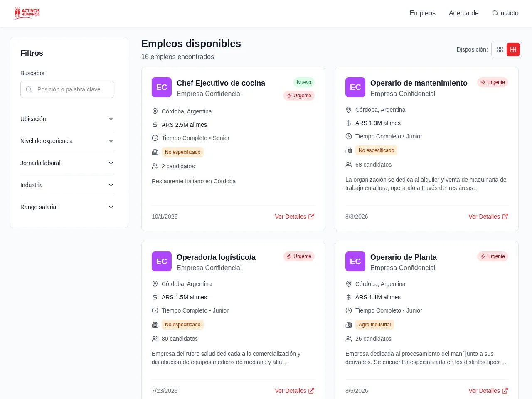The height and width of the screenshot is (399, 532).
Task: Click the date 10/1/2026
Action: pos(165,217)
